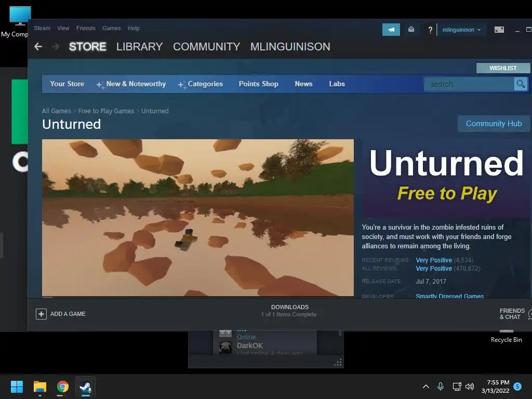Open recent reviews Very Positive link
532x399 pixels.
pos(434,260)
